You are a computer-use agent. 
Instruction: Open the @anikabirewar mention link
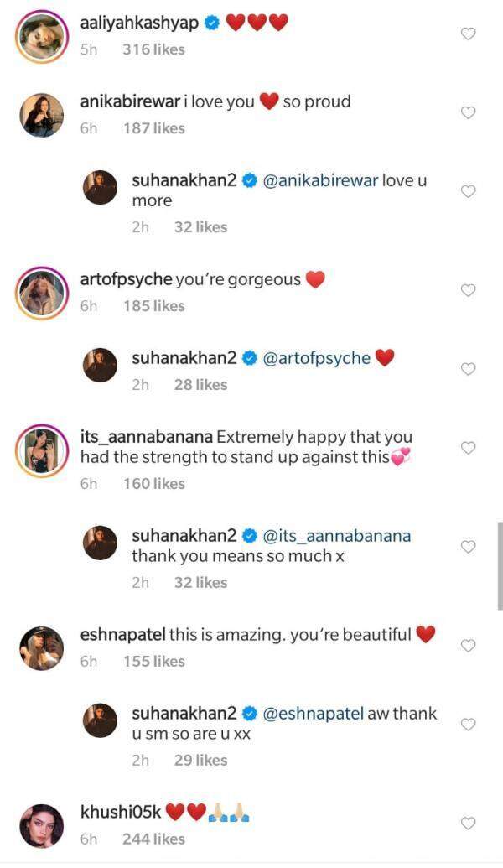tap(320, 180)
